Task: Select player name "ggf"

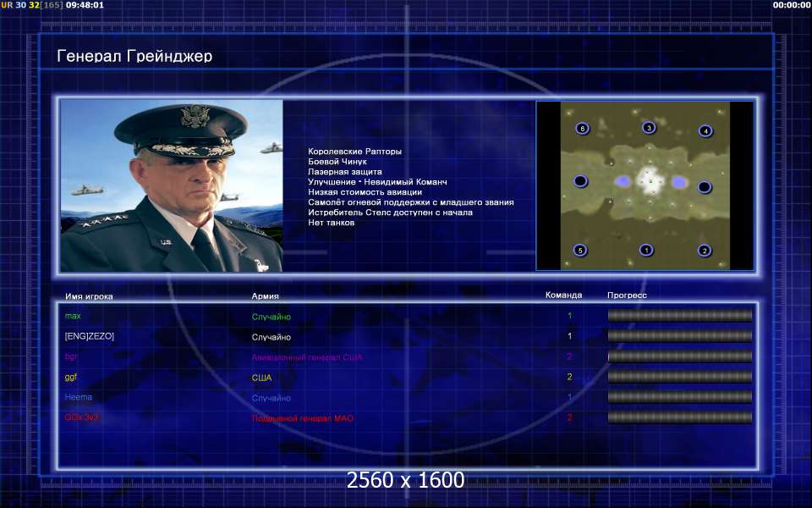Action: (x=71, y=377)
